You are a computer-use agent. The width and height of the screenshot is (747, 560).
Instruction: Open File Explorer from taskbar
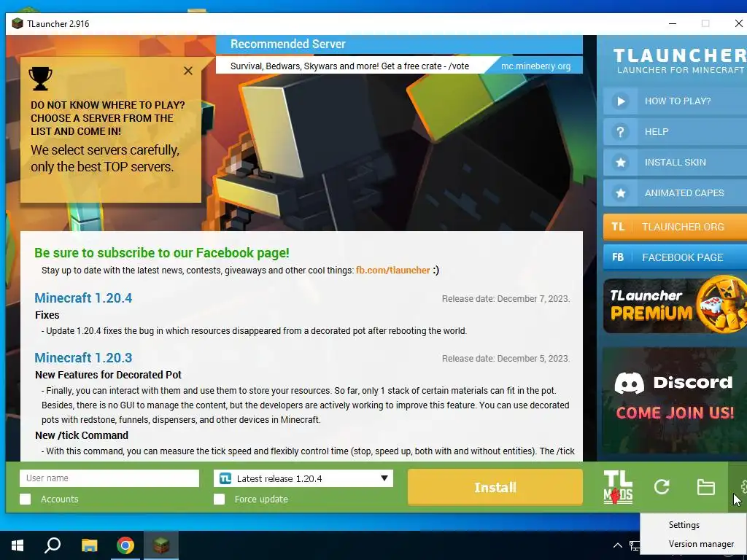pos(89,545)
